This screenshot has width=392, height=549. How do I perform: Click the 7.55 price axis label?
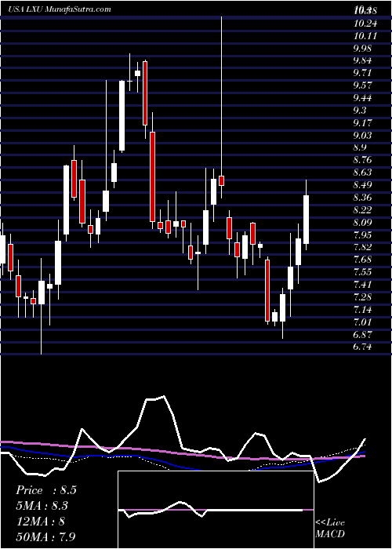[x=363, y=272]
